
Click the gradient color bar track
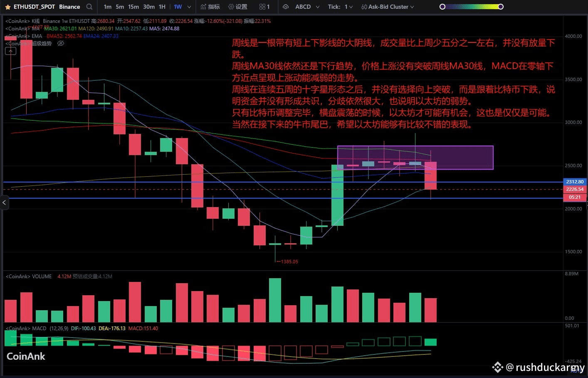pyautogui.click(x=472, y=7)
